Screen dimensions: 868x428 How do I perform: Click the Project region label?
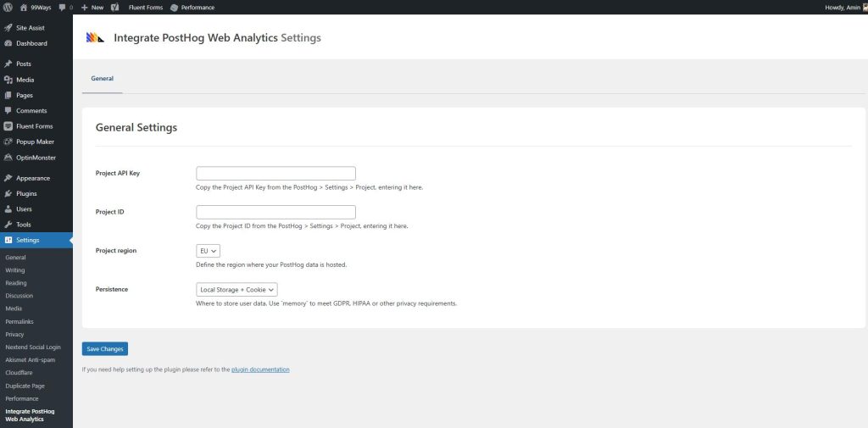(115, 251)
